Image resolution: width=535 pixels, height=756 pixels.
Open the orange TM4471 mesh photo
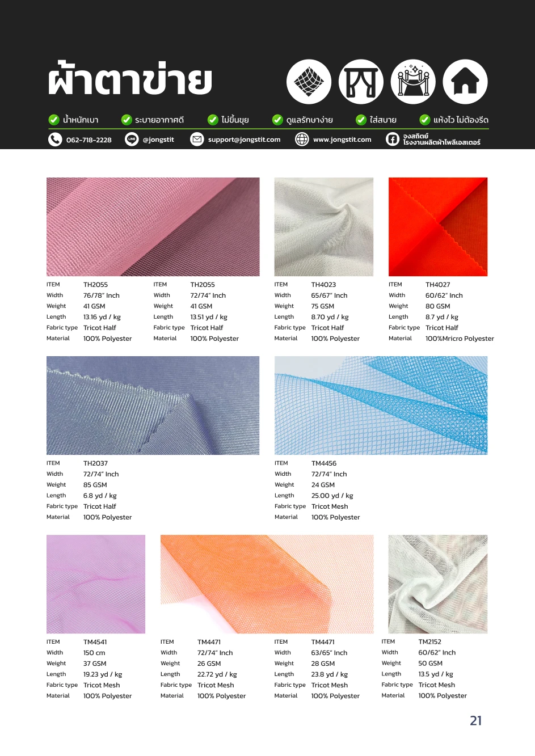[267, 584]
